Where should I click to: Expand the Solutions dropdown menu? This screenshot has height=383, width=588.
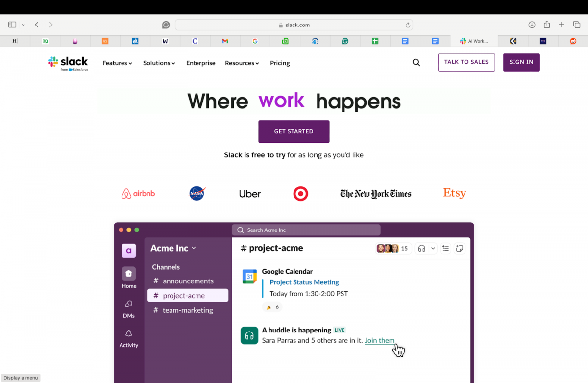click(159, 63)
